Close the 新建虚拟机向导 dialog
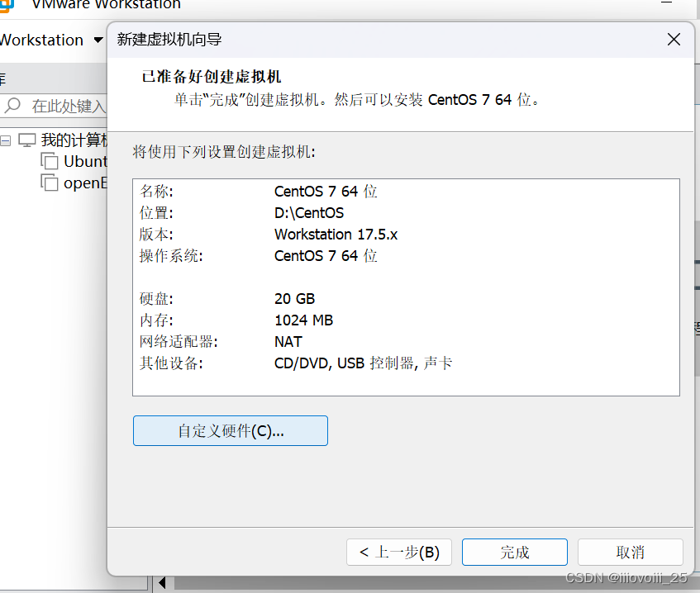Screen dimensions: 700x593 coord(674,40)
